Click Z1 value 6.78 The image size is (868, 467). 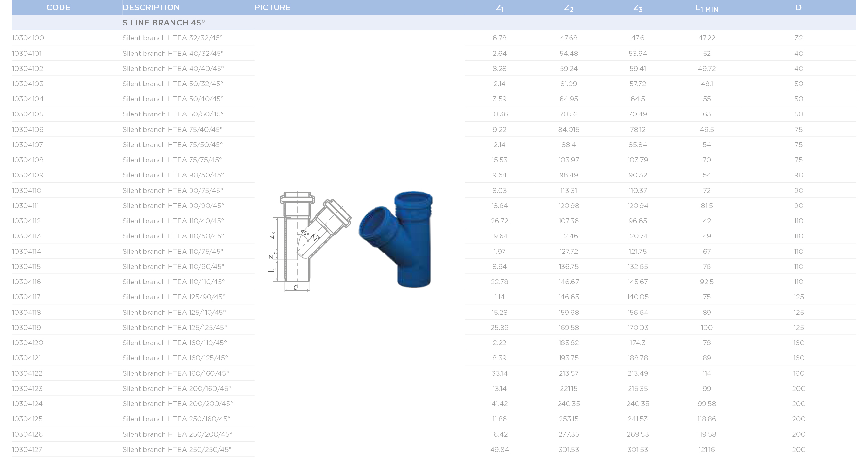tap(499, 38)
